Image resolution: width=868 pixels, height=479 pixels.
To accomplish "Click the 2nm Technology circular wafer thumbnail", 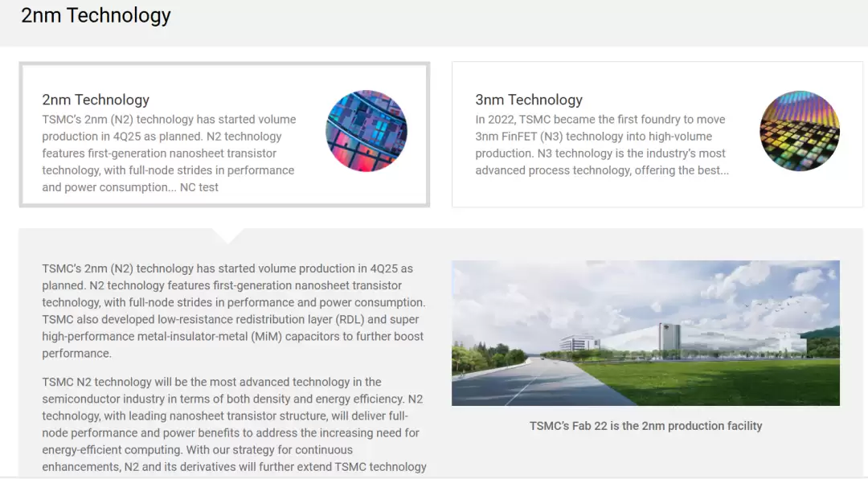I will [x=366, y=131].
